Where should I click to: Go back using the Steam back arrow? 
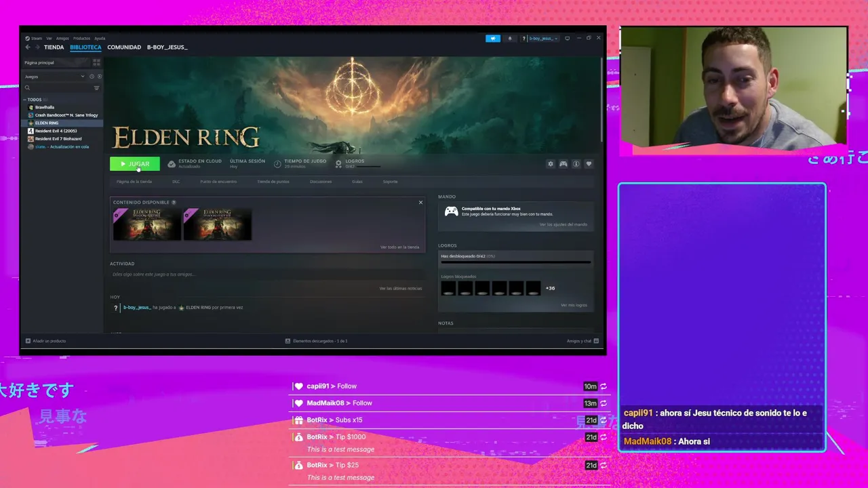[27, 47]
